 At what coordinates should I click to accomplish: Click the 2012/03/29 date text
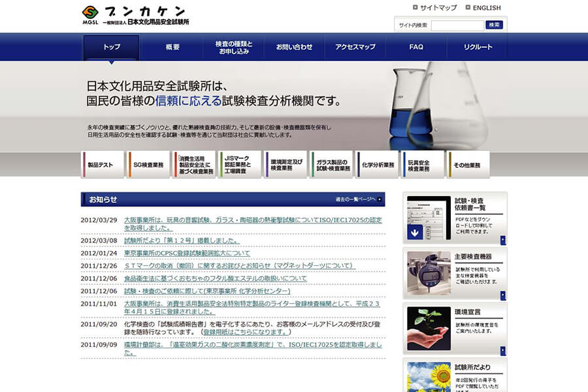(99, 220)
